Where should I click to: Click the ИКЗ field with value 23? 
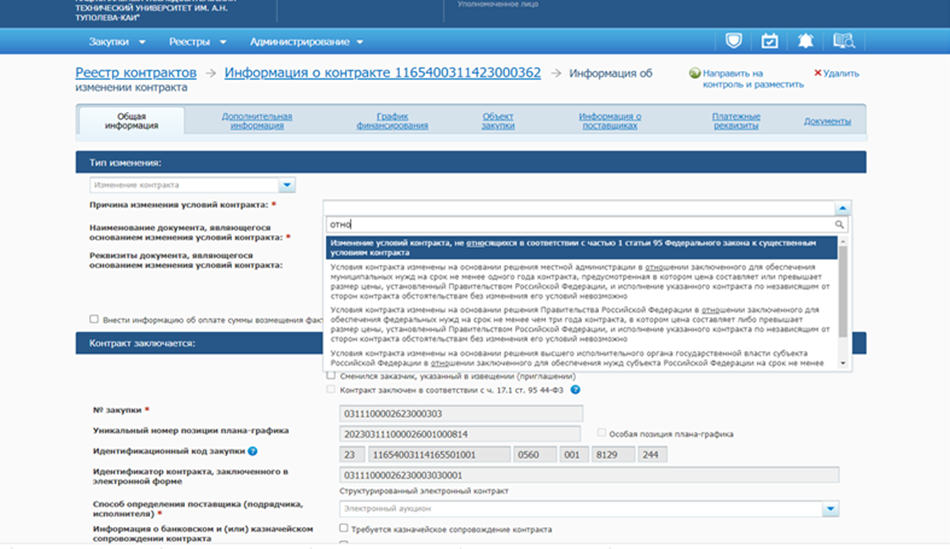click(352, 454)
